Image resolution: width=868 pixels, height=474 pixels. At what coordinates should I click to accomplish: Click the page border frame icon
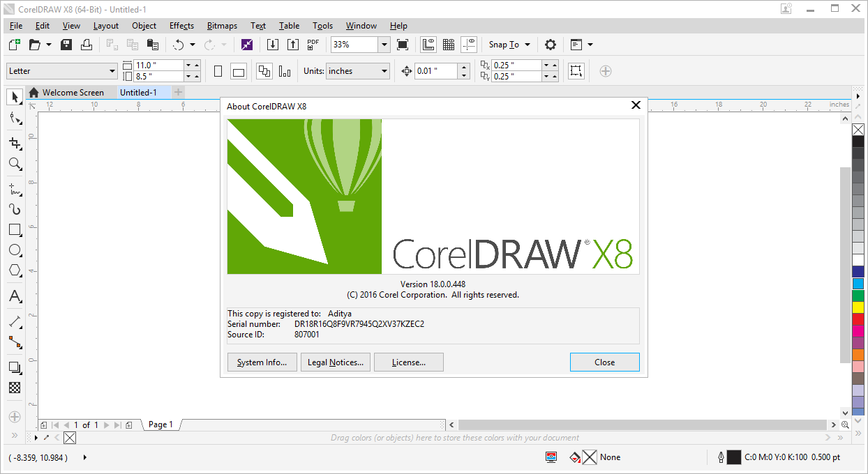pos(576,70)
